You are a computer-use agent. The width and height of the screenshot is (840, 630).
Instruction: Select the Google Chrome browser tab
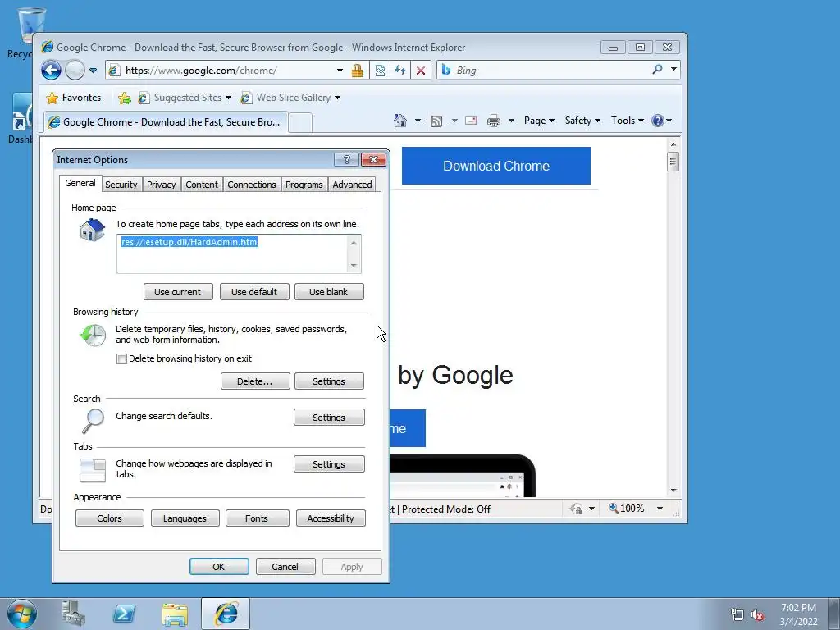[165, 122]
